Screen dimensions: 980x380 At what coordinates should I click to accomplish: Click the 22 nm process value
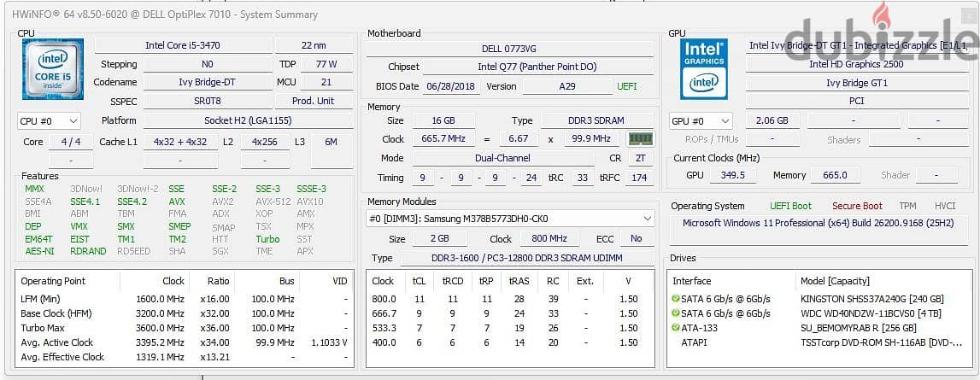pyautogui.click(x=313, y=45)
